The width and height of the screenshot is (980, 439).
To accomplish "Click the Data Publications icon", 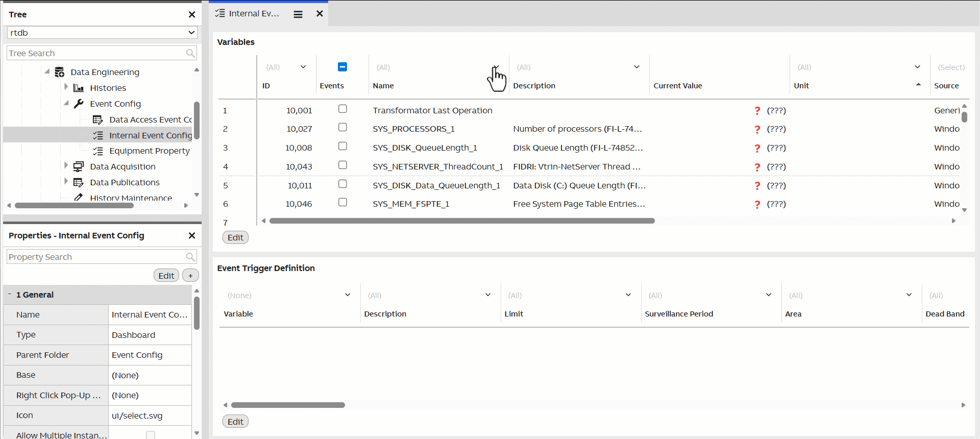I will tap(79, 182).
